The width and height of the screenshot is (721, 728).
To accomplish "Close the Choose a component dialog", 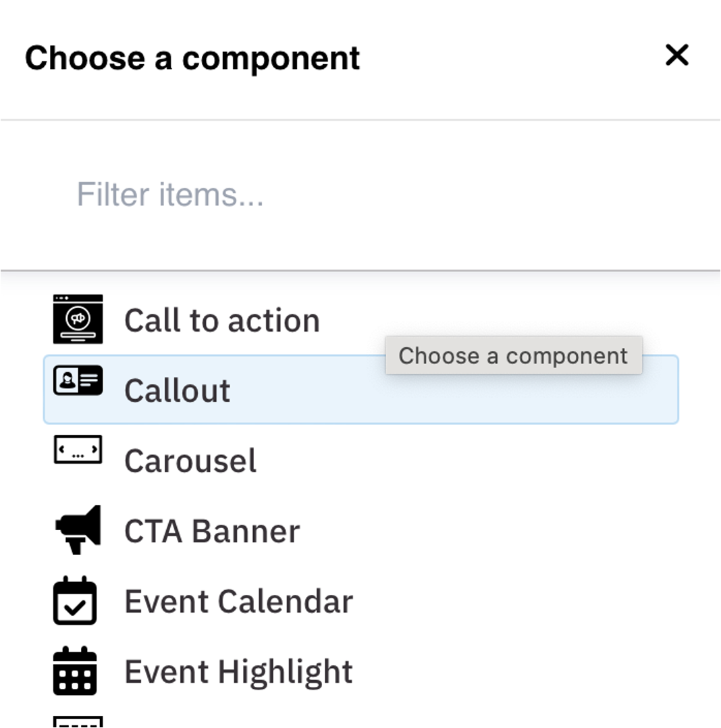I will coord(676,55).
